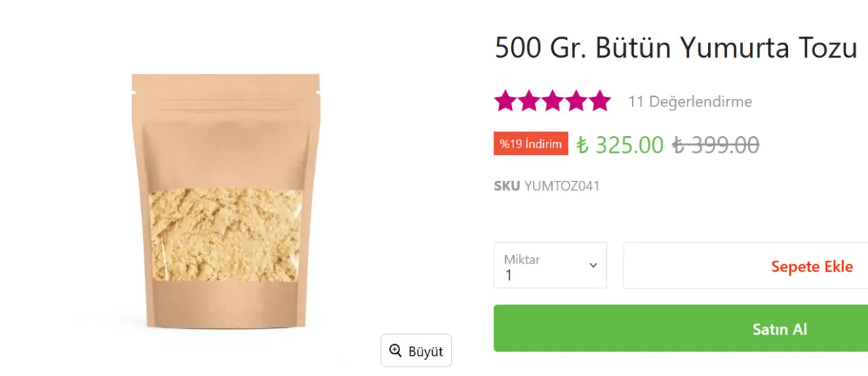Click the second rating star
Viewport: 868px width, 376px height.
[x=529, y=101]
